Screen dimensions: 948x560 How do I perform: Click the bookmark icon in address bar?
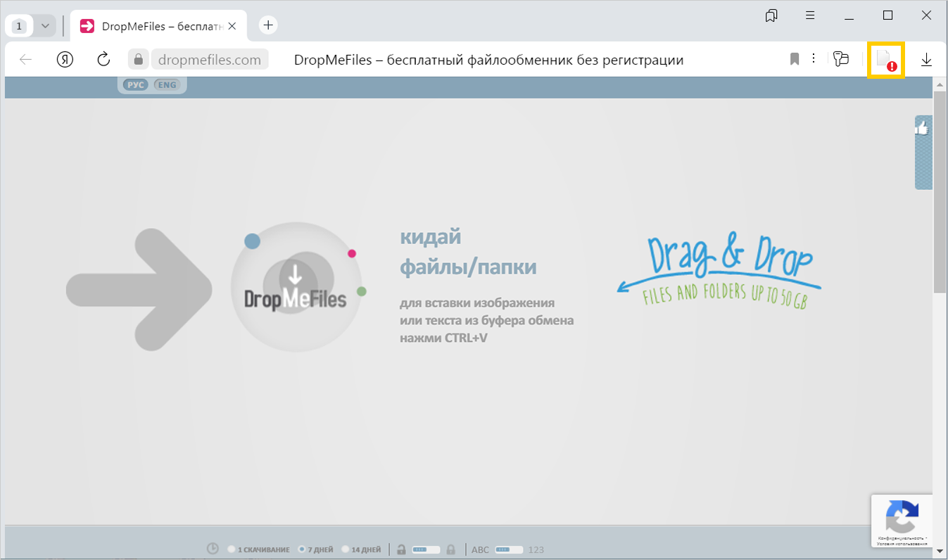pos(795,60)
